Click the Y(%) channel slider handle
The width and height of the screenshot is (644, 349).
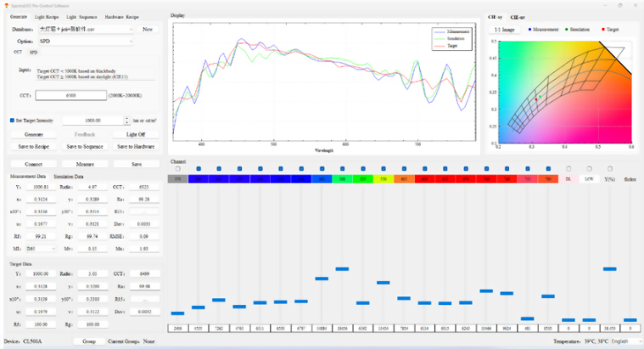click(x=609, y=268)
